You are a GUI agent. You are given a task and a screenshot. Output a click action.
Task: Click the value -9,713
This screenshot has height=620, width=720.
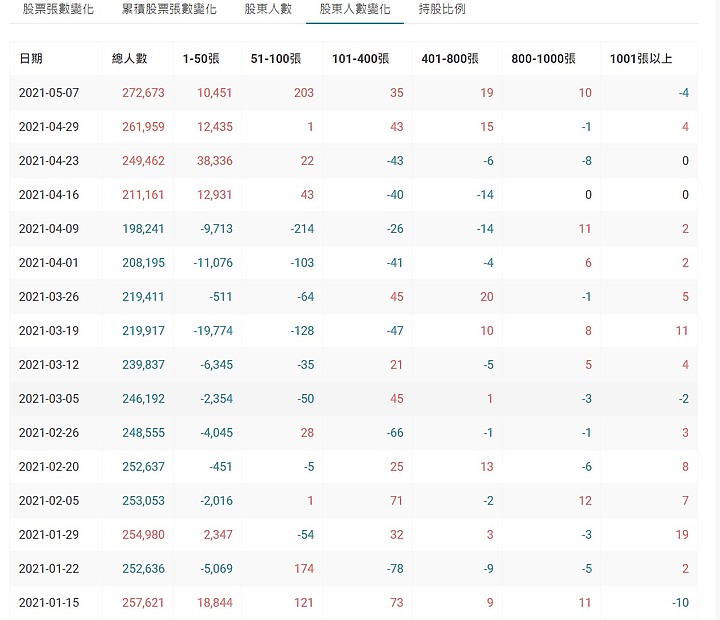pos(216,229)
